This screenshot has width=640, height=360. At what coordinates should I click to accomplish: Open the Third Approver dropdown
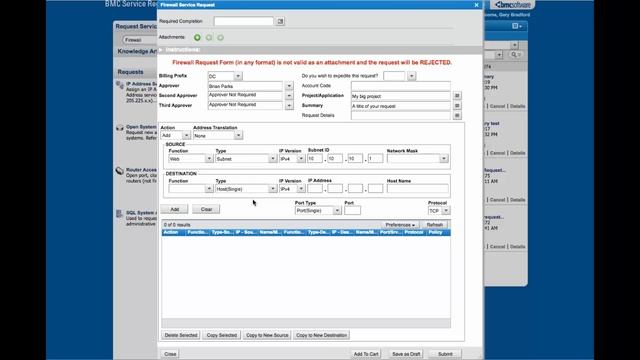(x=289, y=105)
